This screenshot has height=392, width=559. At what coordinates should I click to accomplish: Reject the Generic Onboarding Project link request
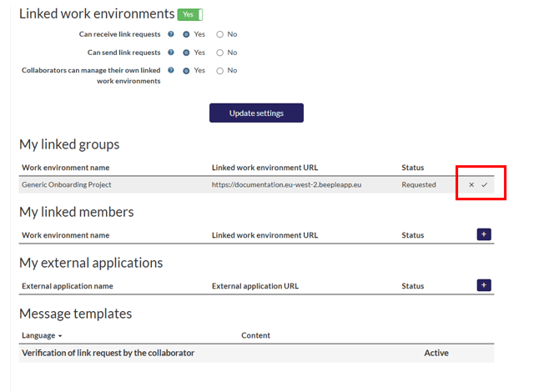[x=471, y=184]
